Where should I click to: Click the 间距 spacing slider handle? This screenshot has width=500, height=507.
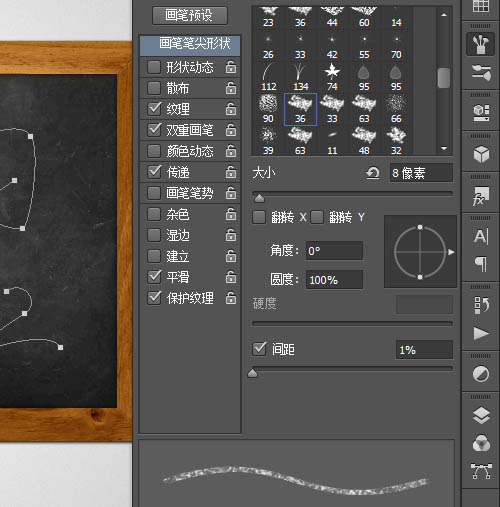[x=253, y=373]
